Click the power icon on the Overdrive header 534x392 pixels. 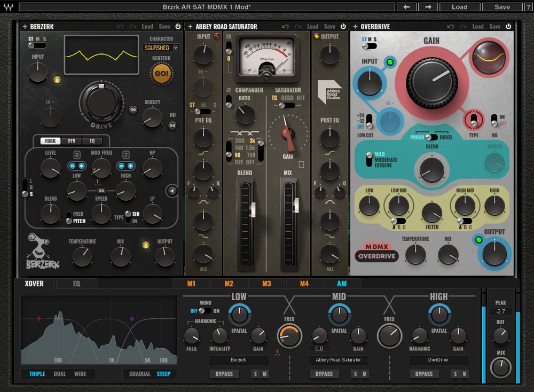point(508,26)
